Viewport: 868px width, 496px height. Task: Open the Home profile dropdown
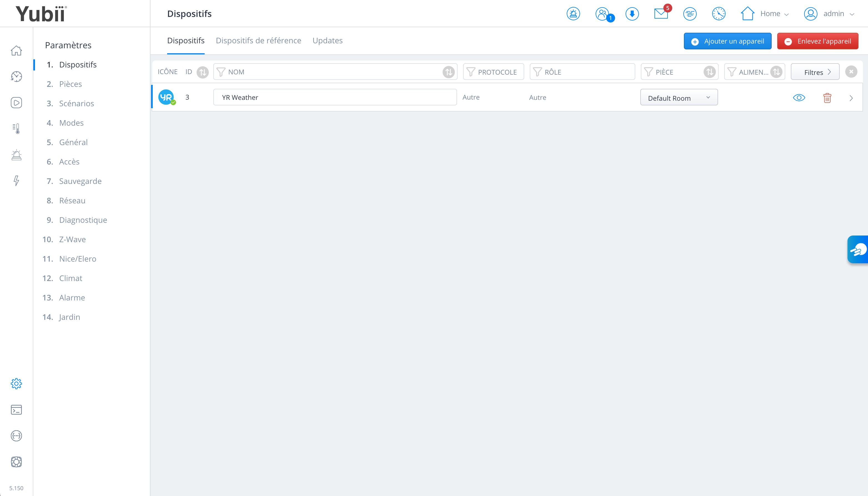[x=765, y=14]
